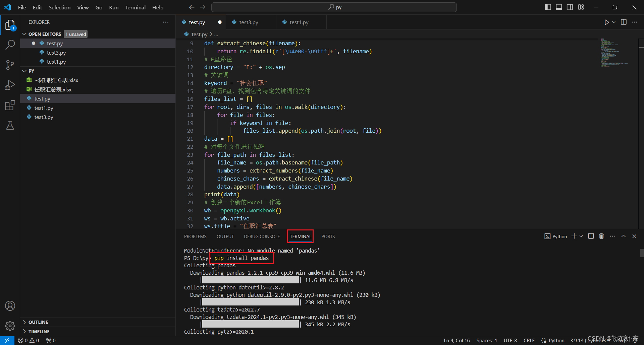Split the terminal panel
The width and height of the screenshot is (644, 345).
[x=591, y=236]
